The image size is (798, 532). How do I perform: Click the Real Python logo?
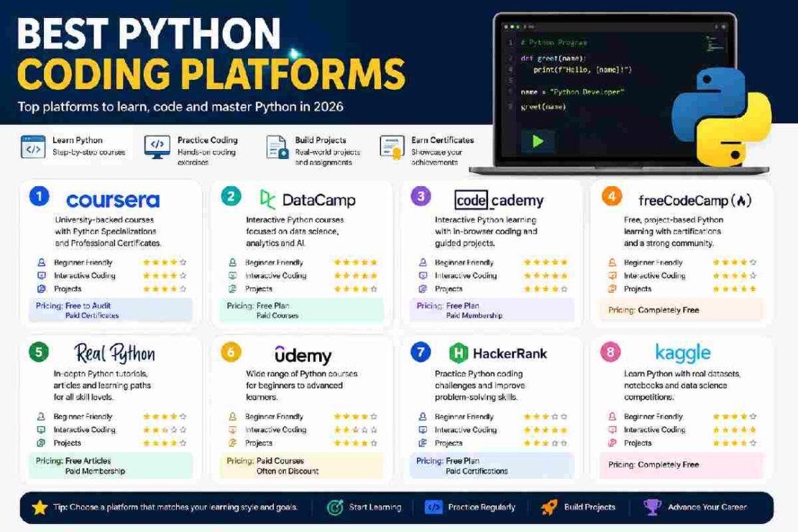click(114, 353)
